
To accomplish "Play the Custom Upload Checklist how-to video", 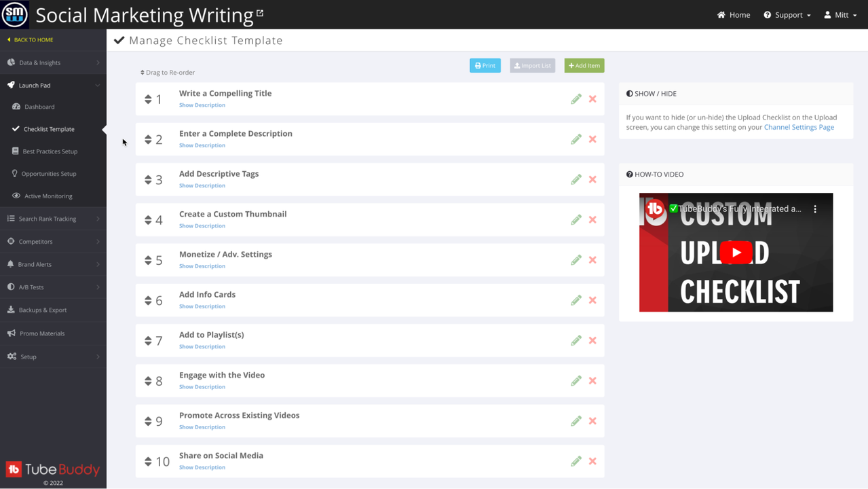I will pos(736,253).
